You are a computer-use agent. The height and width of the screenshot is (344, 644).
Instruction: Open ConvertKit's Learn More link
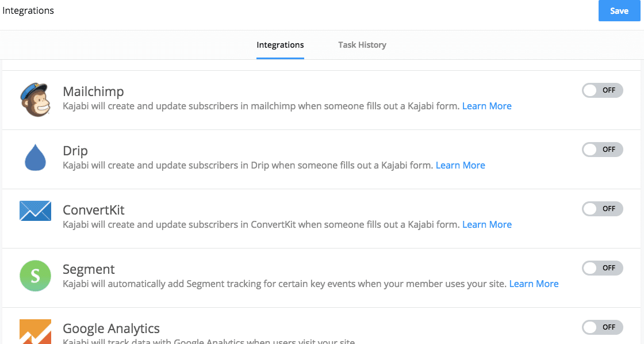point(486,224)
